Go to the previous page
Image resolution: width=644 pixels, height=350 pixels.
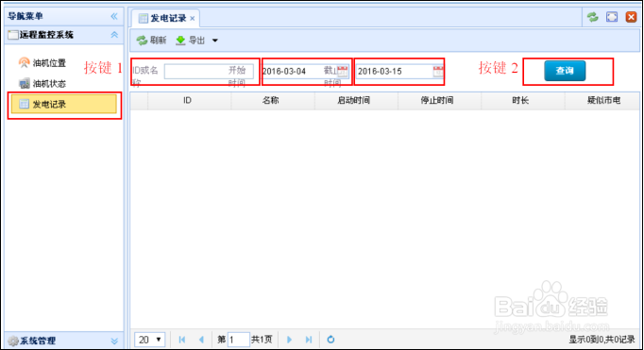click(x=201, y=340)
